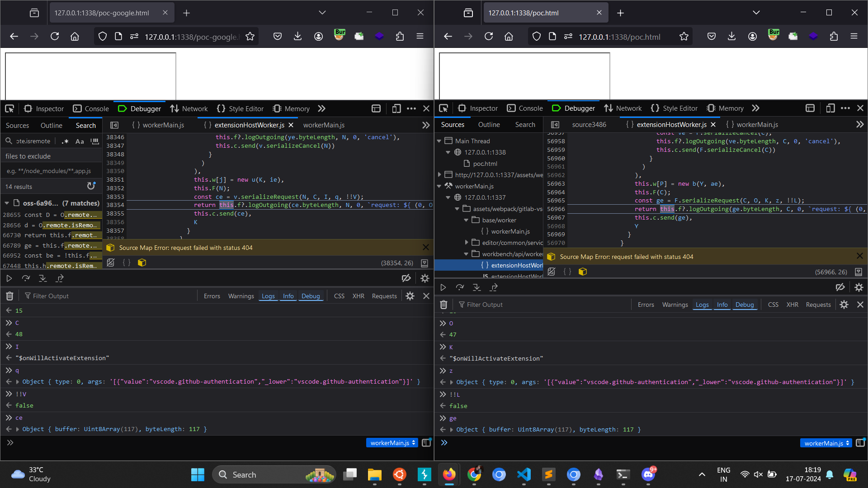Show more devtools tabs in left window

click(x=321, y=108)
